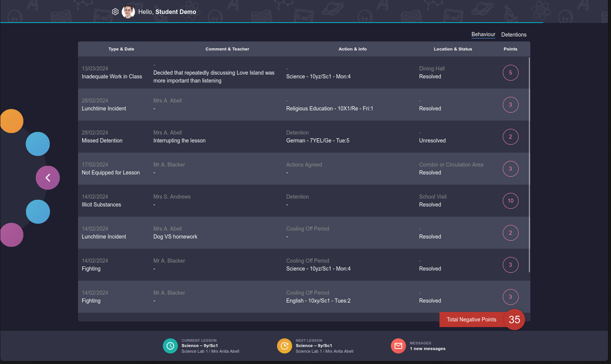Click Interrupting the lesson comment

click(179, 141)
